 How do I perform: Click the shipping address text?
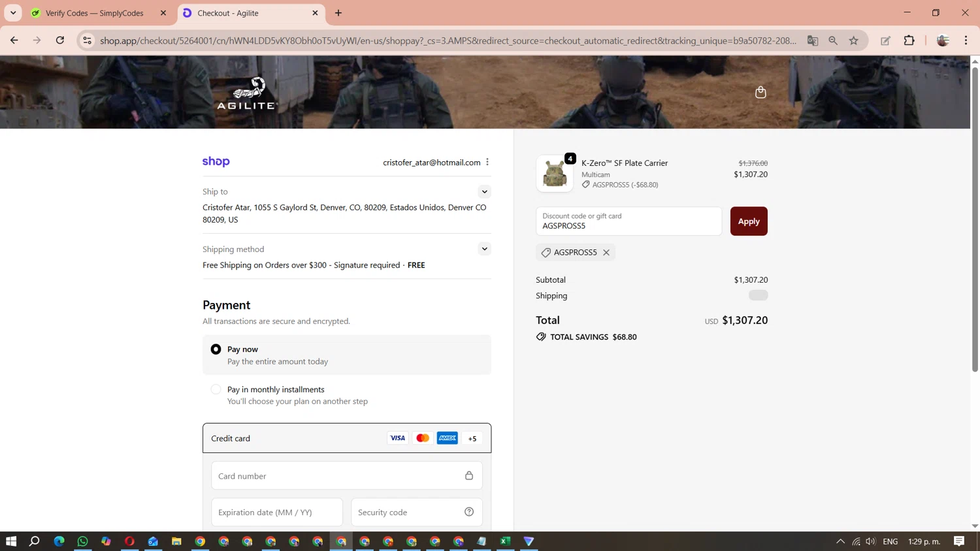[344, 213]
